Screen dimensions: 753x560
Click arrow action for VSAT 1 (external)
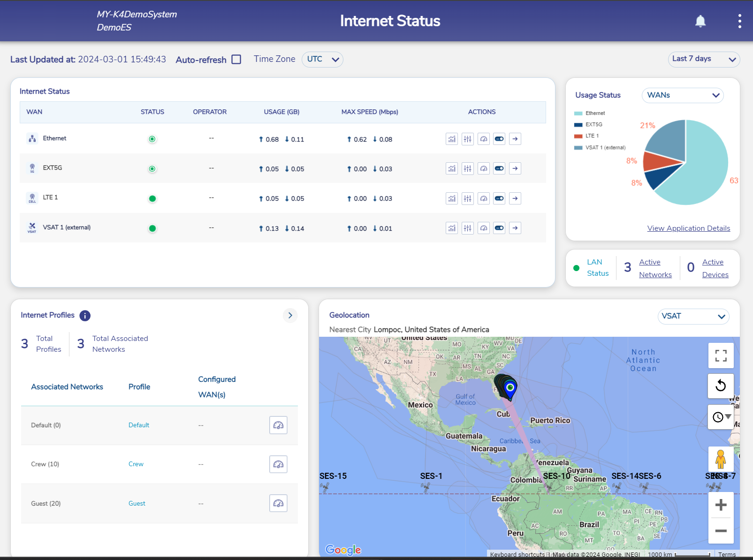[x=515, y=228]
